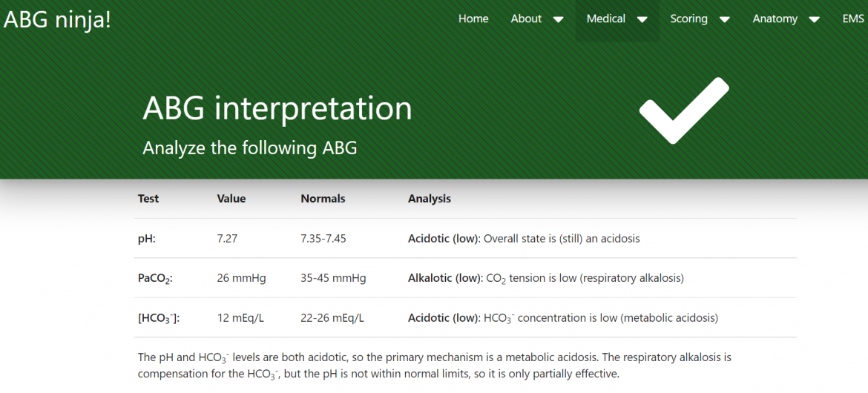Click the ABG interpretation heading
The width and height of the screenshot is (868, 393).
point(277,108)
